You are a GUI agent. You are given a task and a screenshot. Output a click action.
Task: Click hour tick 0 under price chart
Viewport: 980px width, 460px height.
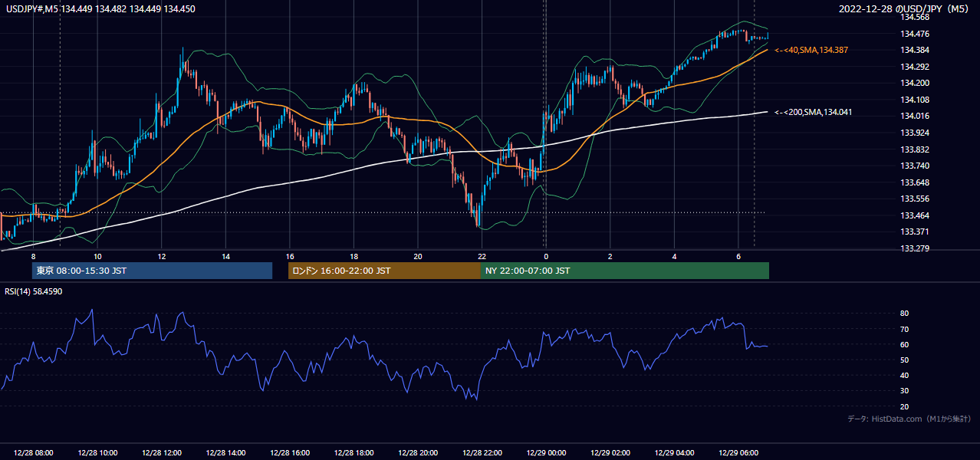click(x=546, y=256)
